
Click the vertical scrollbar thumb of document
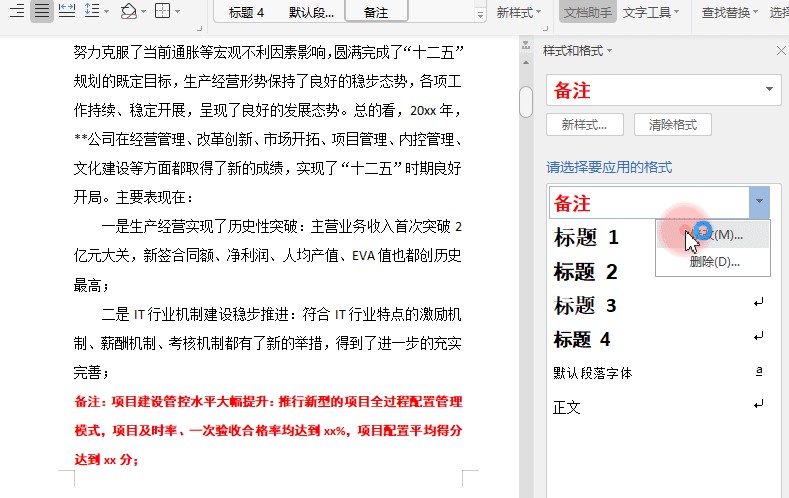click(x=526, y=102)
